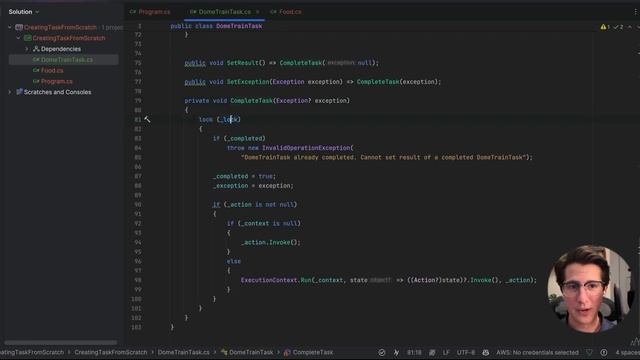
Task: Open the 4 spaces indent settings
Action: [x=627, y=352]
